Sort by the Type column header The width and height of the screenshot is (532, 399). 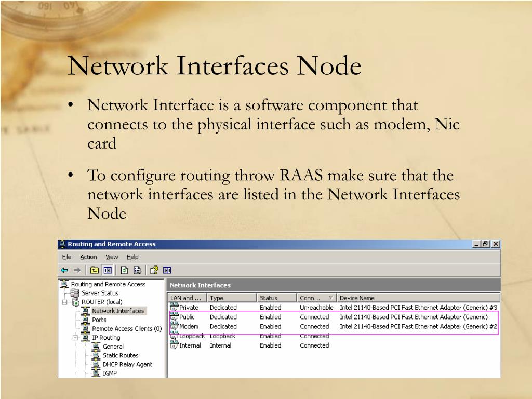[x=232, y=298]
